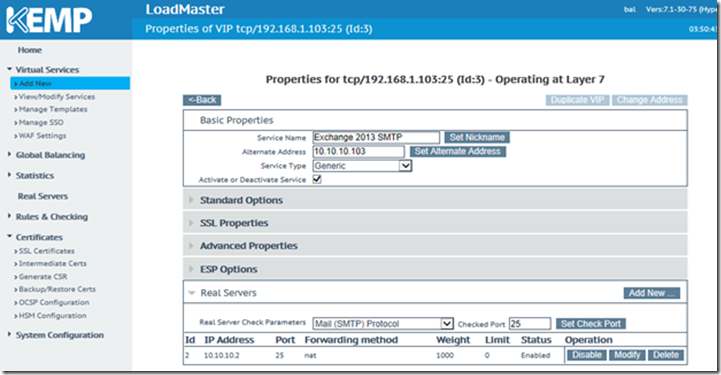
Task: Open Manage Templates menu item
Action: point(53,109)
